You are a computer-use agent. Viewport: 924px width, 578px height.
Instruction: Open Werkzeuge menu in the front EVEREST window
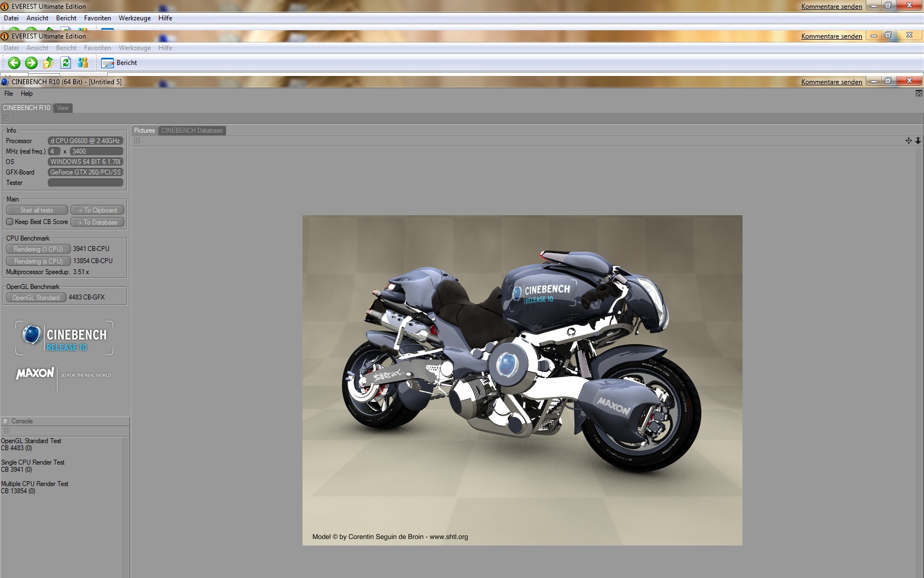[135, 48]
